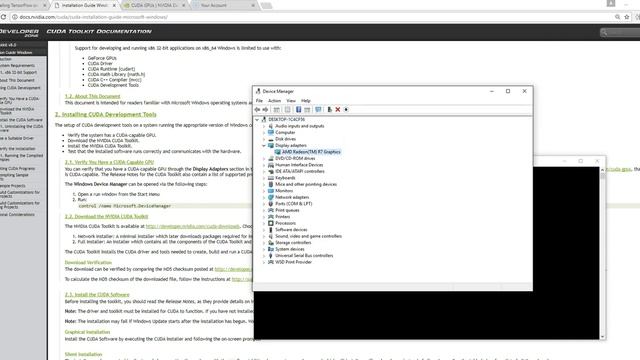Image resolution: width=640 pixels, height=360 pixels.
Task: Open 2.2. Download the NVIDIA CUDA Toolkit link
Action: (x=107, y=216)
